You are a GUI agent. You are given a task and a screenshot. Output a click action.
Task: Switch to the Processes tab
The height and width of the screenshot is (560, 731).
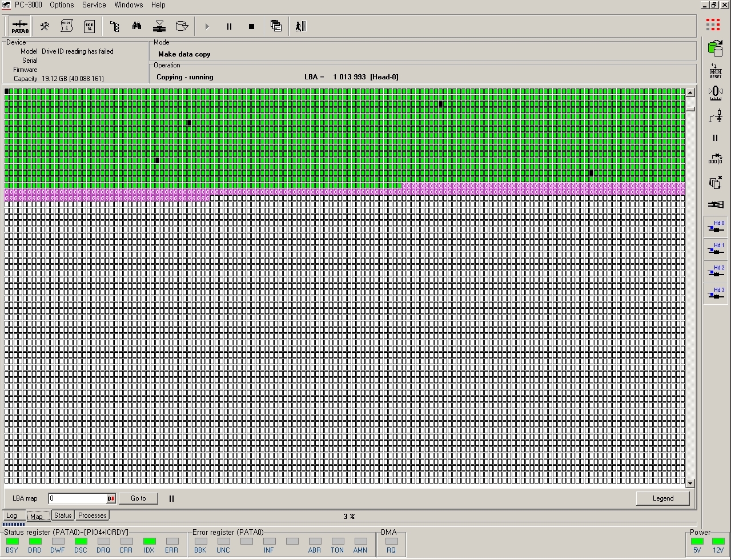click(x=92, y=515)
